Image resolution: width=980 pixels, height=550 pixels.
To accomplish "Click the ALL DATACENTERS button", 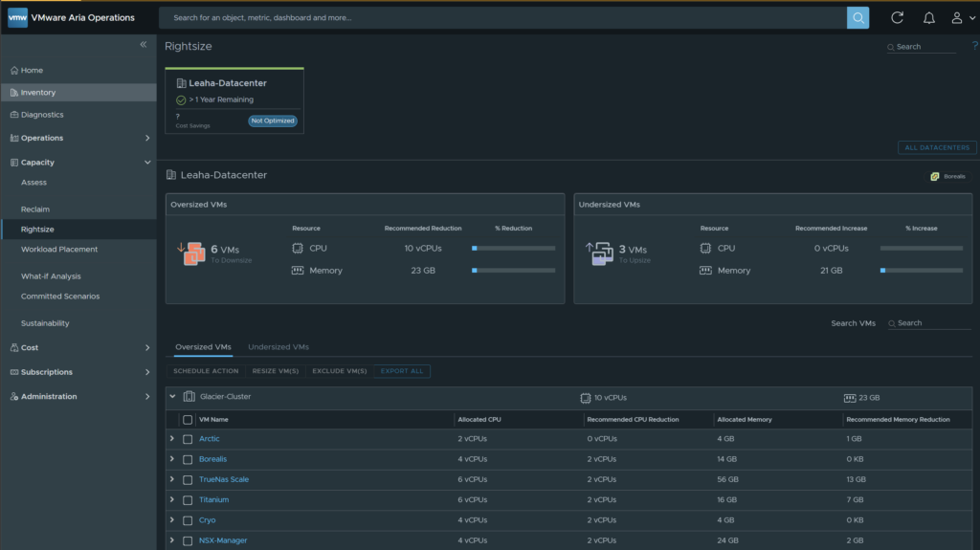I will point(937,147).
